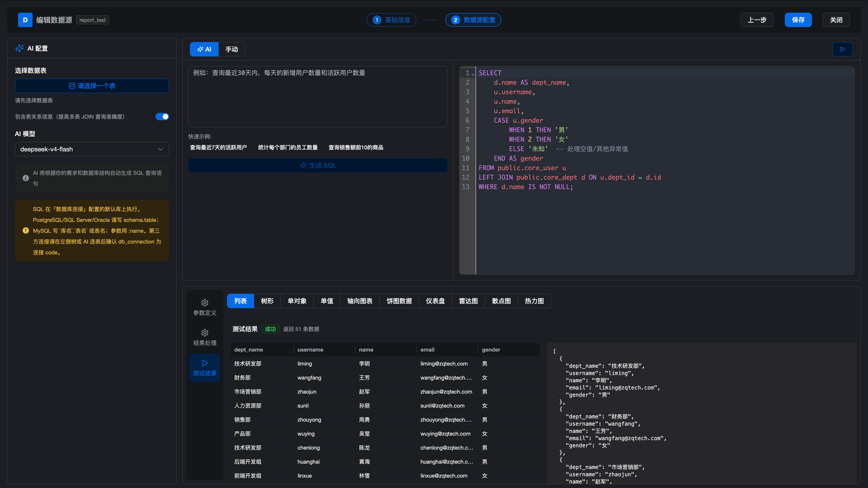Select a table via 请选择一个表
This screenshot has height=488, width=868.
(92, 86)
